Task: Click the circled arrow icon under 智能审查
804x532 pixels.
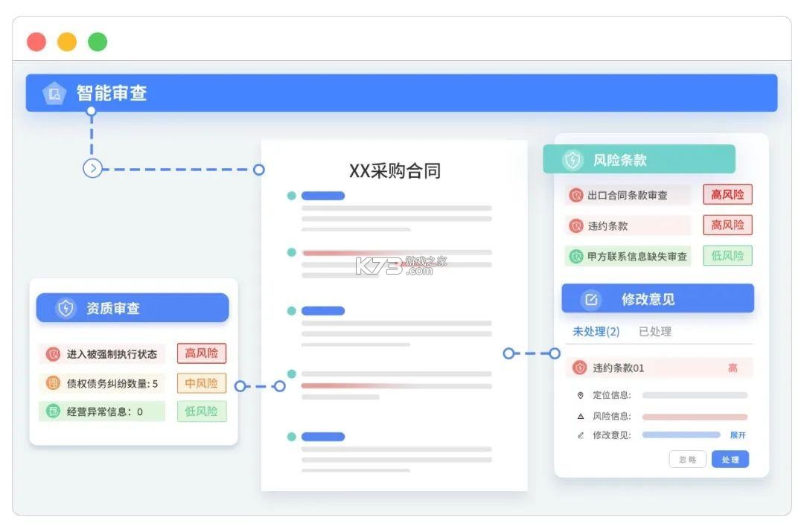Action: (x=92, y=168)
